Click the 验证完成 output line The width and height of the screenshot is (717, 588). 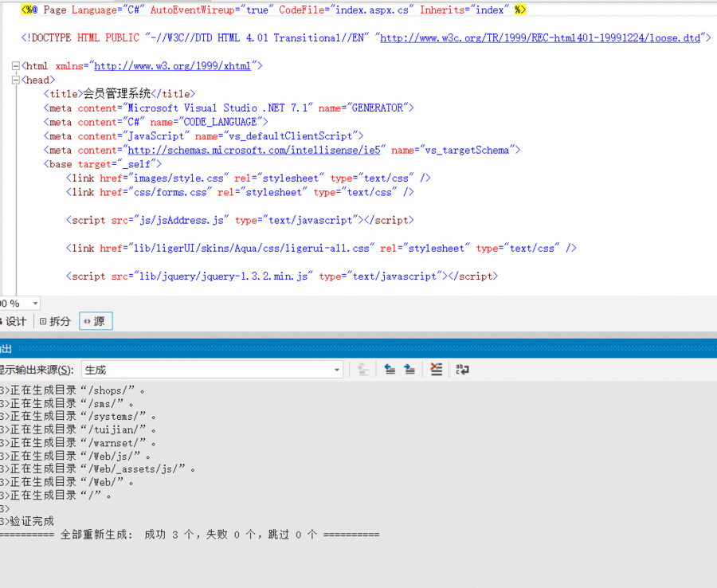(x=27, y=521)
